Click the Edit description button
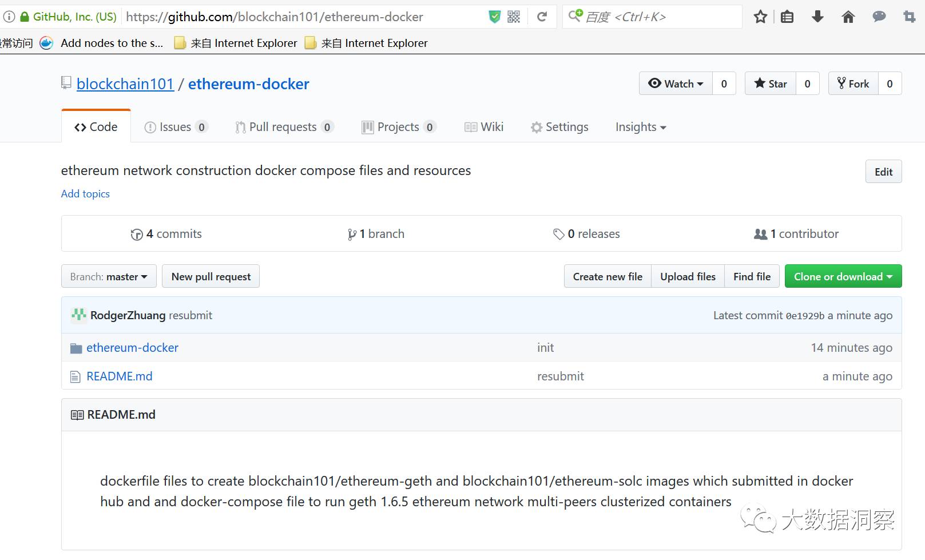Viewport: 925px width, 560px height. click(883, 172)
